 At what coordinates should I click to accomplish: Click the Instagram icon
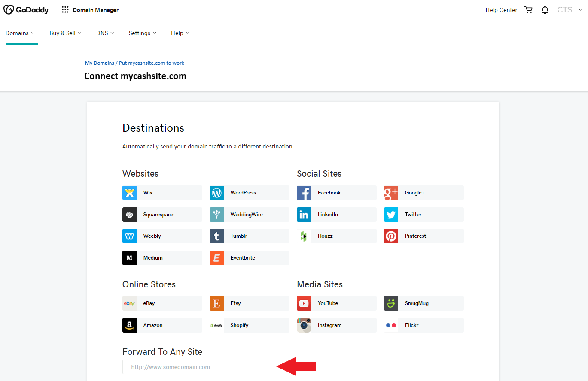coord(304,325)
